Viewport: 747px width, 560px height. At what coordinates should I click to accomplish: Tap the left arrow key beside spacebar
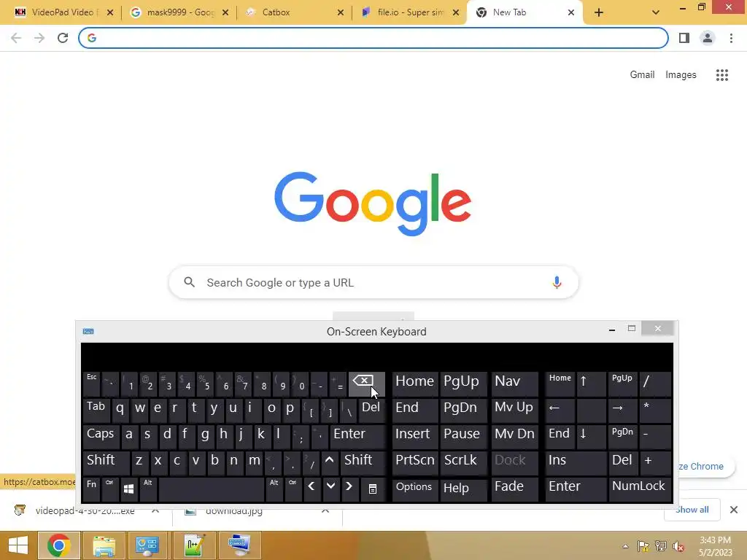311,489
